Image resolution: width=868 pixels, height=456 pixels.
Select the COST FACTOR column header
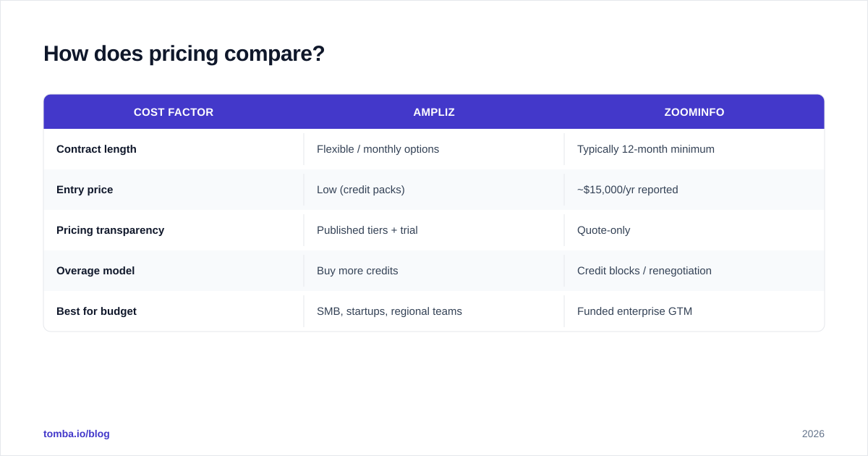click(174, 112)
